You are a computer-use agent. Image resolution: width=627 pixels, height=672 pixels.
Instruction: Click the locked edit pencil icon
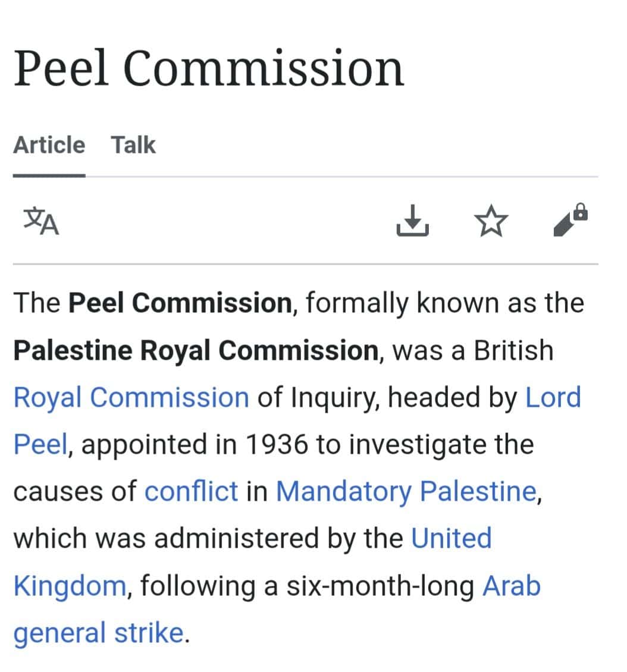pos(570,219)
